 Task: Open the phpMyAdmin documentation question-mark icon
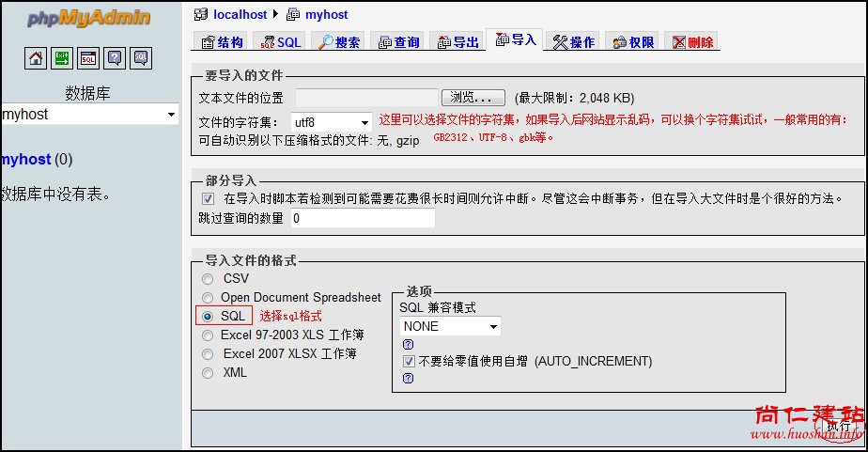click(x=114, y=58)
